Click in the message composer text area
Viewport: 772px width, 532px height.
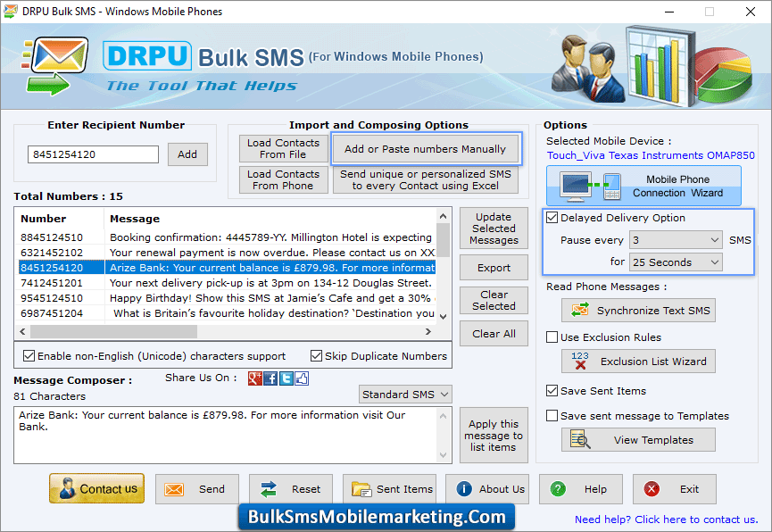coord(226,435)
